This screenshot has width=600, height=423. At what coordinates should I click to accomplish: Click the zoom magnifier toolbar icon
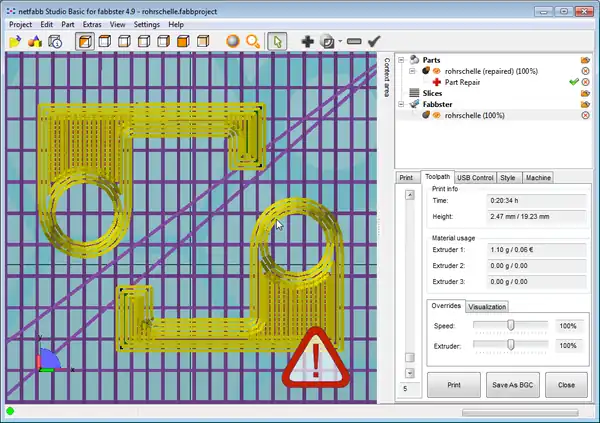tap(253, 41)
